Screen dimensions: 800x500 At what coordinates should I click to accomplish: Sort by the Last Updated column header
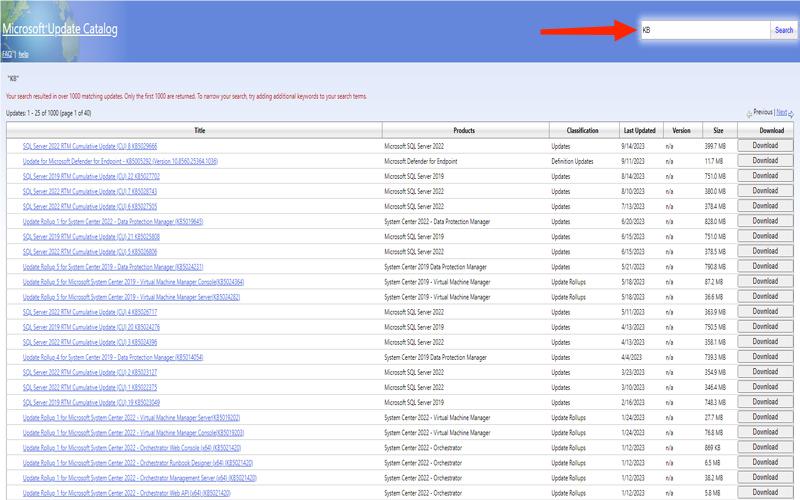coord(639,131)
